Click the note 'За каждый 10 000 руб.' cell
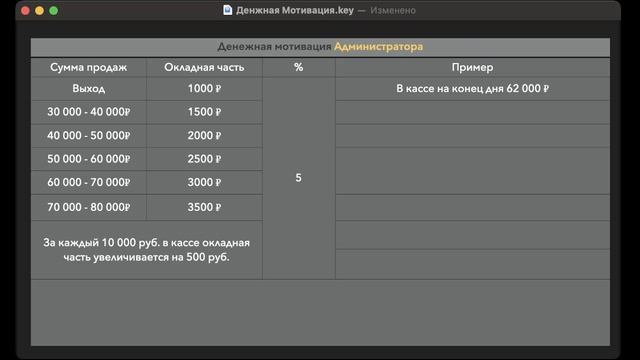The image size is (640, 360). 147,250
